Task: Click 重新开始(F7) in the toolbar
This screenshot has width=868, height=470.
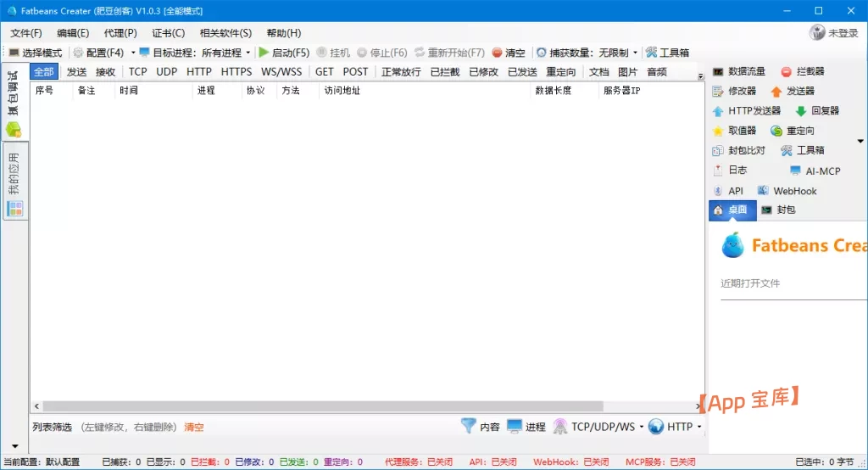Action: (449, 53)
